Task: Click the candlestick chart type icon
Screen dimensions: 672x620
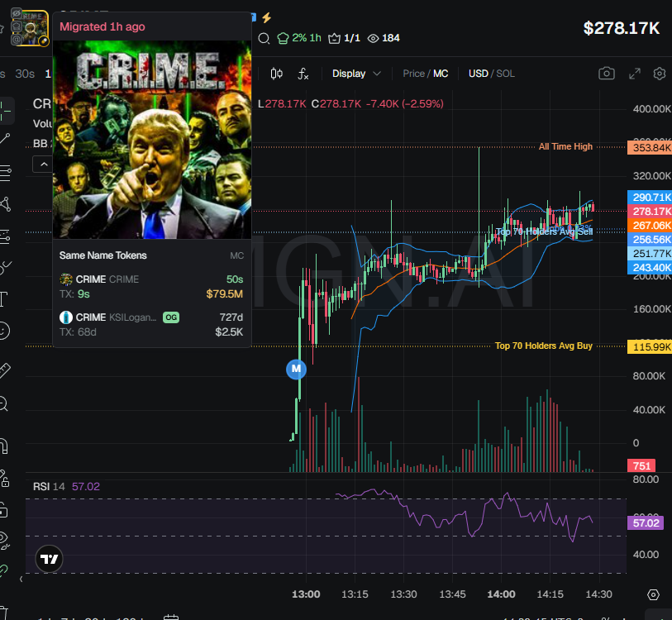Action: tap(276, 74)
